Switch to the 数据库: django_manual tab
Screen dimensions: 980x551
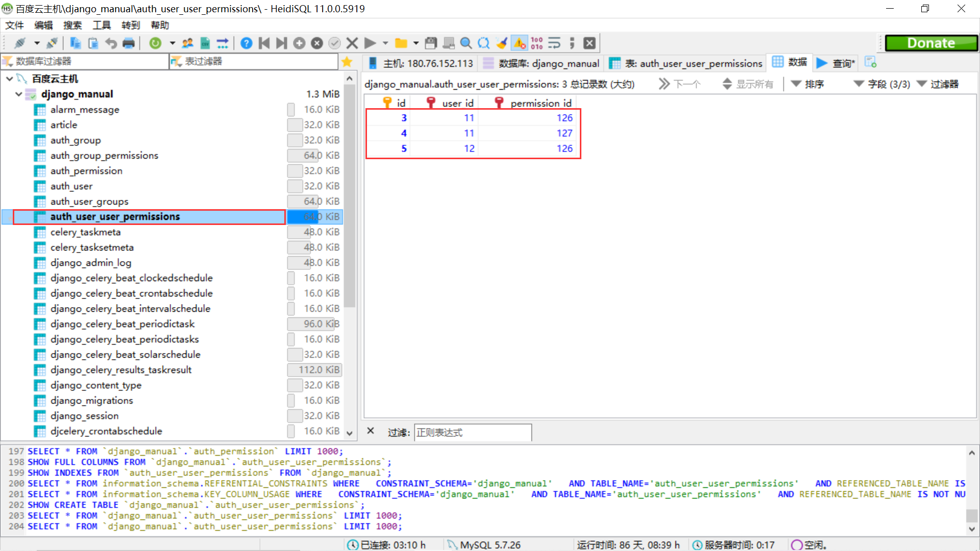click(541, 63)
